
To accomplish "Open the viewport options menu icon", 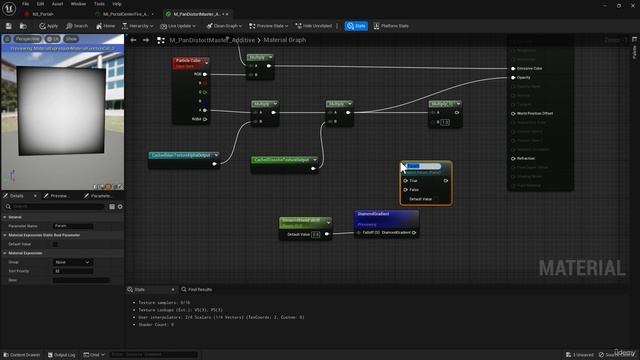I will 7,39.
